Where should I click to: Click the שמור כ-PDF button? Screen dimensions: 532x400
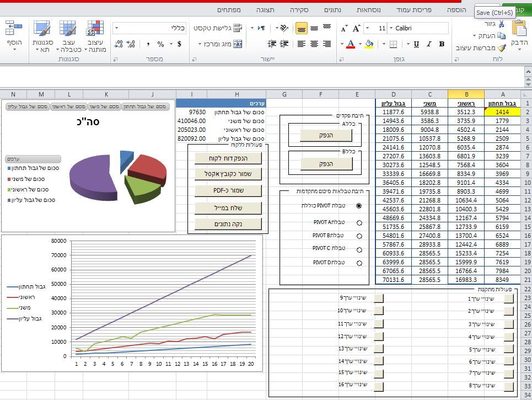tap(228, 190)
